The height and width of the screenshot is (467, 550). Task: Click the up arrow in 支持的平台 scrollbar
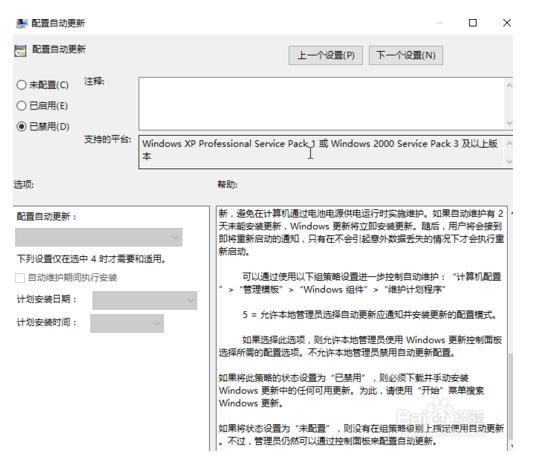point(509,143)
